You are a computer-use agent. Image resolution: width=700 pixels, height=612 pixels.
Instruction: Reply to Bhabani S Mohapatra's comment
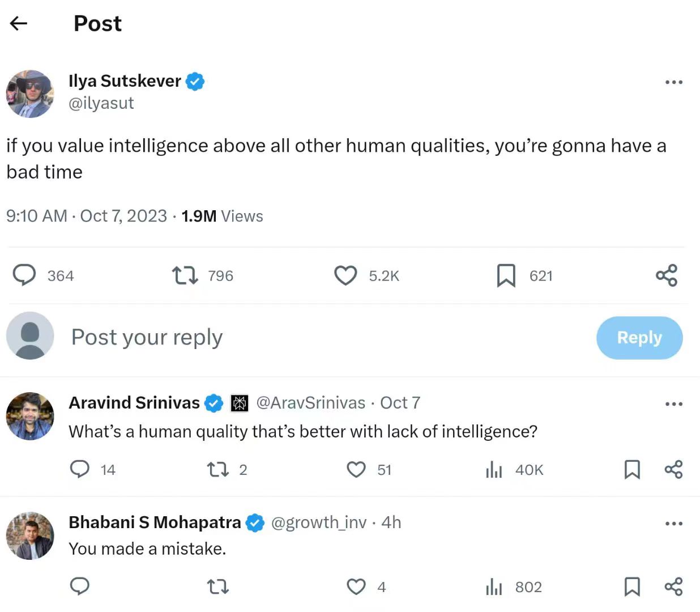point(80,586)
